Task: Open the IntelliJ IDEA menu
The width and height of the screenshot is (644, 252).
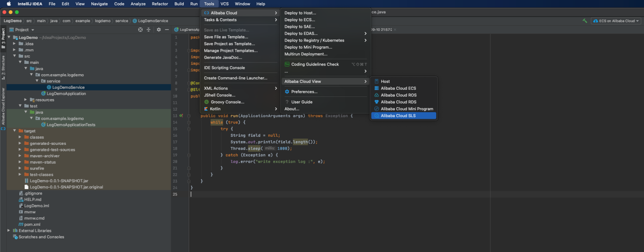Action: [x=30, y=4]
